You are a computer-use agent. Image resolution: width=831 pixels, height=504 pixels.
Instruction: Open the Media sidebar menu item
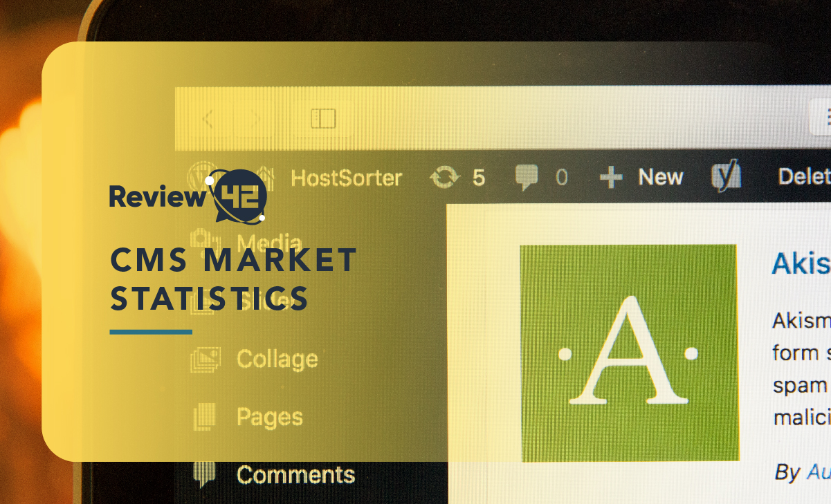246,243
